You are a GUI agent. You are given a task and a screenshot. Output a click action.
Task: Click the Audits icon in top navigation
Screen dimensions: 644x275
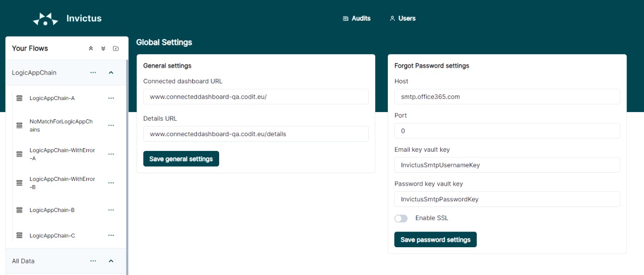pyautogui.click(x=345, y=19)
